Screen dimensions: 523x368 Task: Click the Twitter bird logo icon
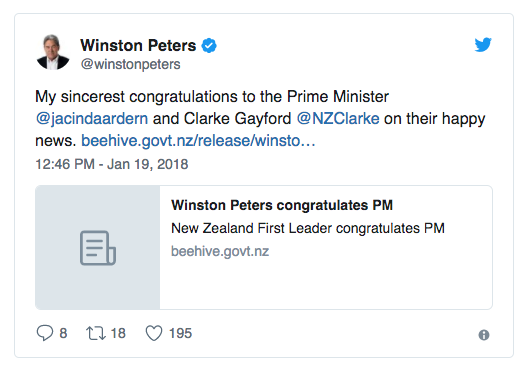pyautogui.click(x=483, y=45)
